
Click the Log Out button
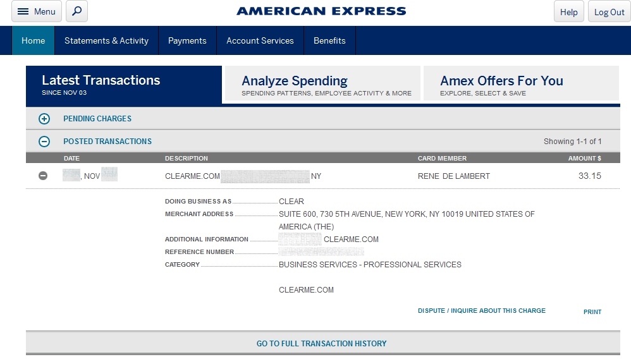click(x=609, y=12)
